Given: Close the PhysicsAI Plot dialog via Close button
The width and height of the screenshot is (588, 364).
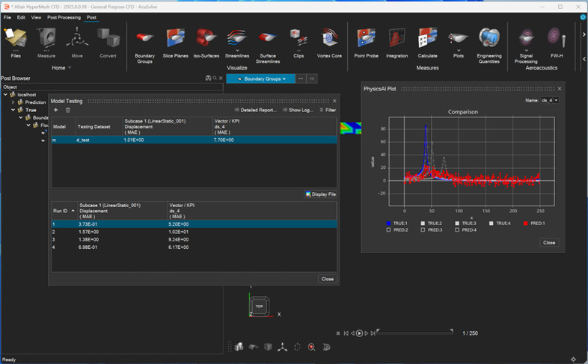Looking at the screenshot, I should (x=549, y=242).
